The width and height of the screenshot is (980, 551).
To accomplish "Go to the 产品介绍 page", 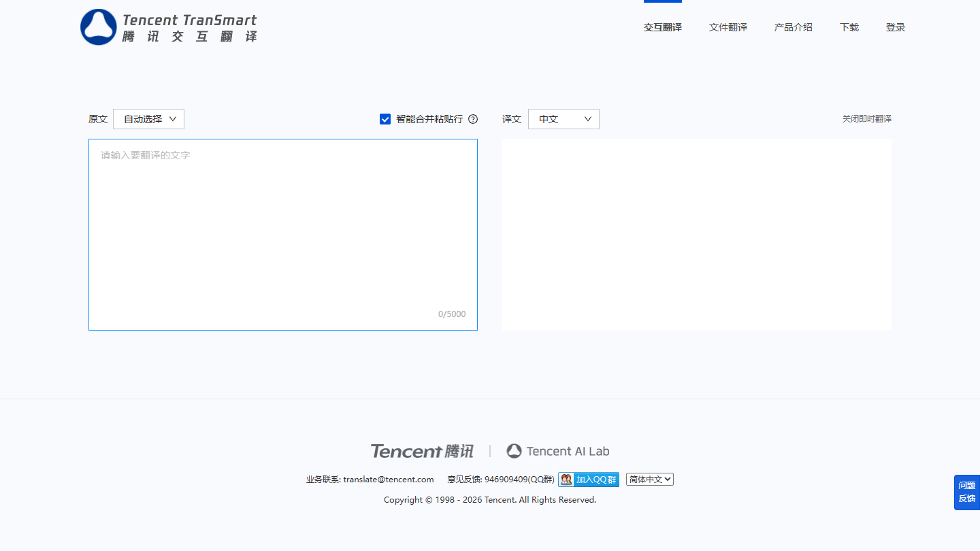I will (794, 27).
